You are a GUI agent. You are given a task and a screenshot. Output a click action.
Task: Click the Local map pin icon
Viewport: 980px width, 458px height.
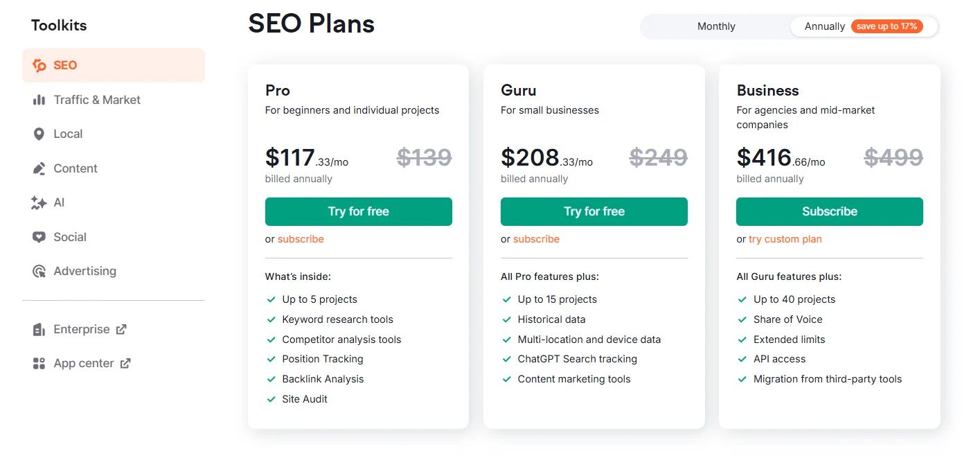(39, 134)
